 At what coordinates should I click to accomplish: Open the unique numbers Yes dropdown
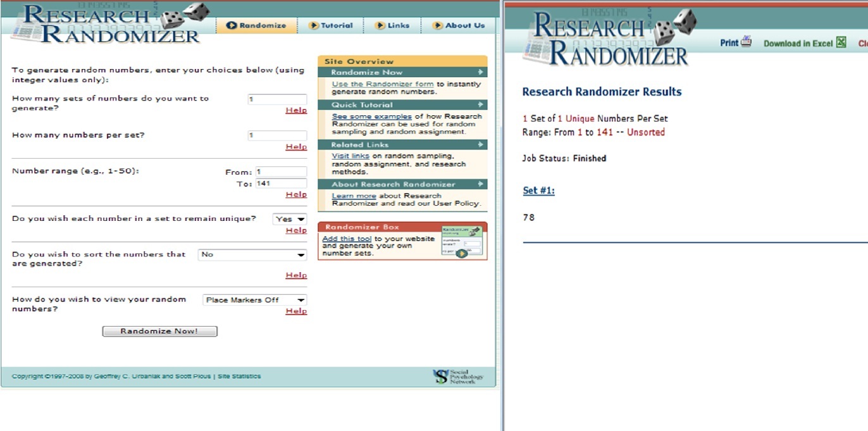coord(290,219)
